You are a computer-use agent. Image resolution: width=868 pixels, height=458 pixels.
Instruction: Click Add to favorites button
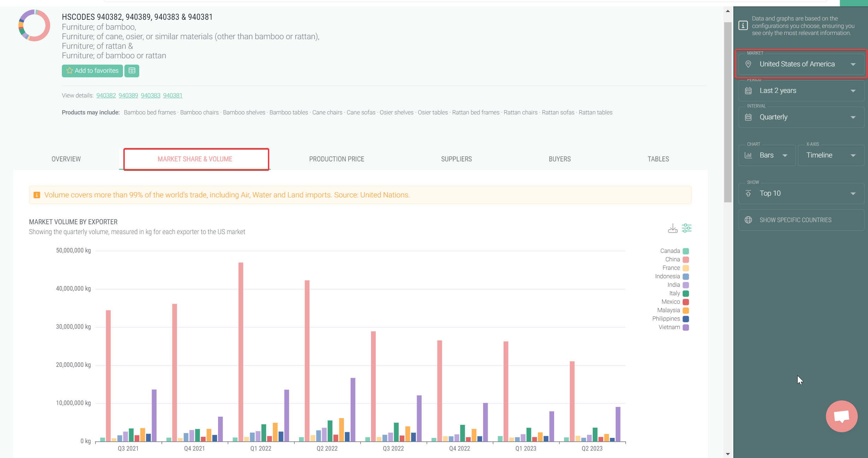[x=92, y=71]
